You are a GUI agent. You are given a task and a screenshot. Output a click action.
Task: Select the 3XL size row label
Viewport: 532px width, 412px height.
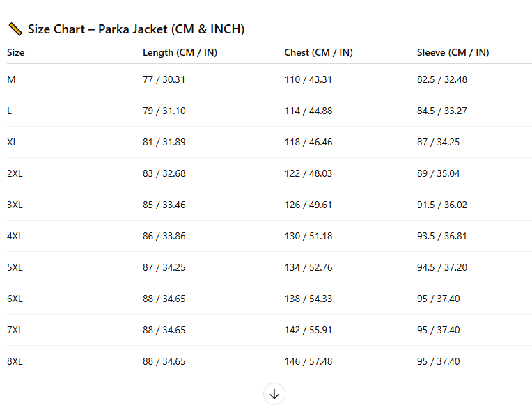tap(15, 205)
